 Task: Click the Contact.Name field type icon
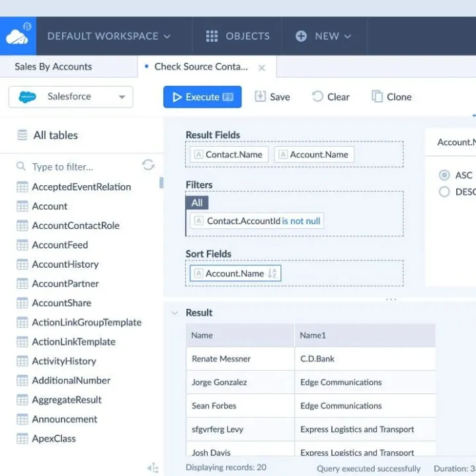pyautogui.click(x=198, y=155)
